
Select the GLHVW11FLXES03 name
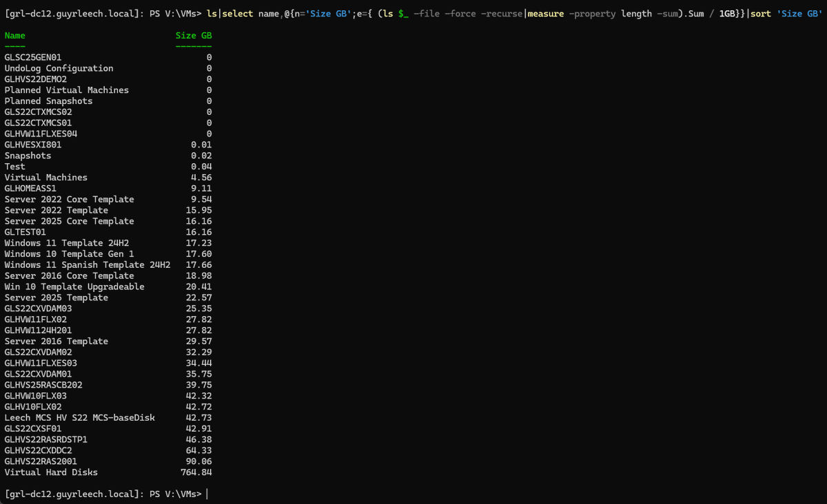pyautogui.click(x=41, y=364)
